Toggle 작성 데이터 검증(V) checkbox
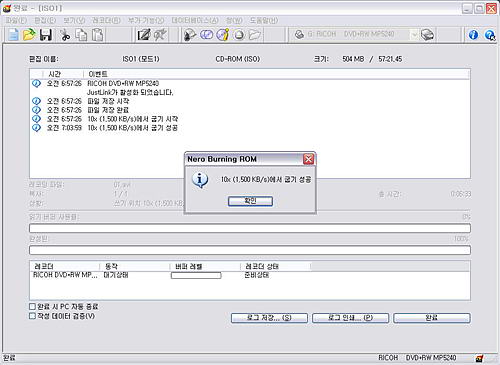The image size is (500, 365). click(x=32, y=316)
